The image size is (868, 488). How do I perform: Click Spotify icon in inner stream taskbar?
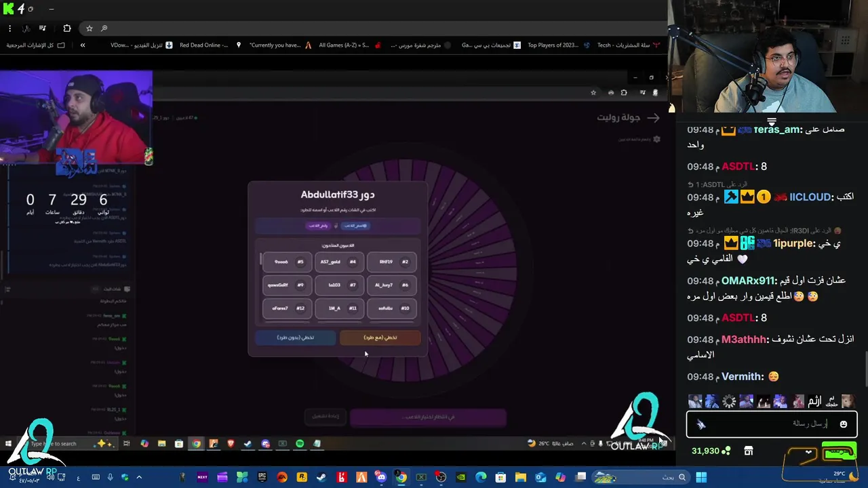pos(300,444)
